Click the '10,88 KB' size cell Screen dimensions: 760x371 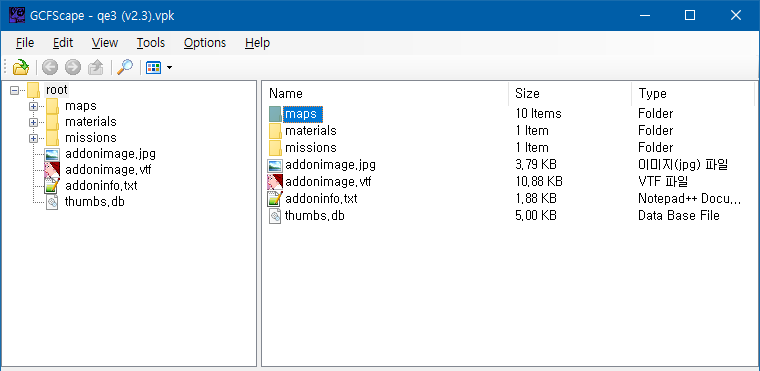coord(538,182)
